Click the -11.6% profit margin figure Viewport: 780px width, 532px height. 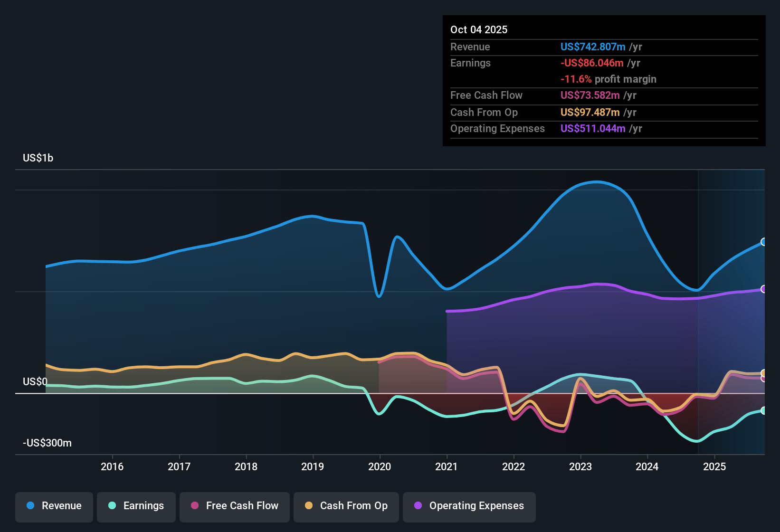click(x=576, y=79)
